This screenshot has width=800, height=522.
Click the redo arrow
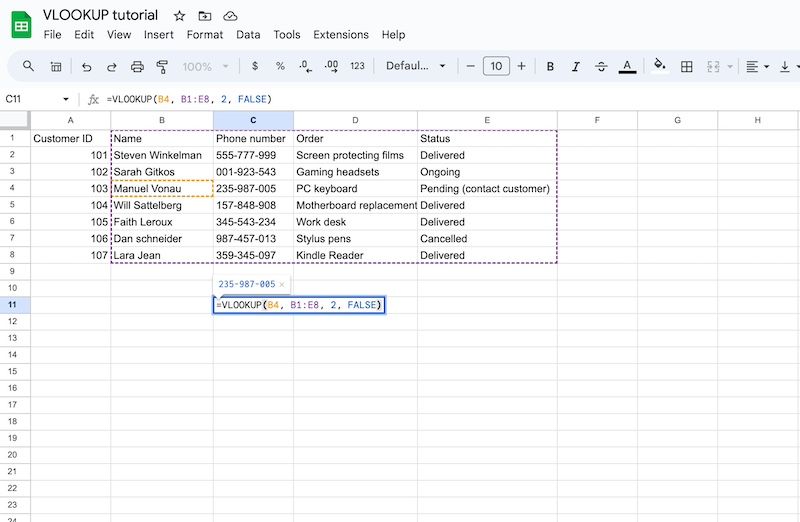tap(111, 66)
